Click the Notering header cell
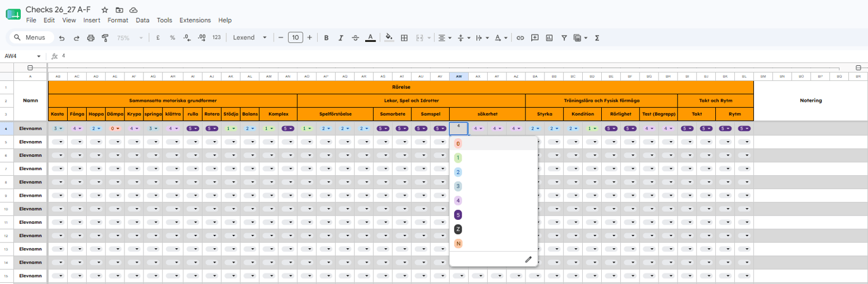This screenshot has height=284, width=868. click(x=811, y=101)
